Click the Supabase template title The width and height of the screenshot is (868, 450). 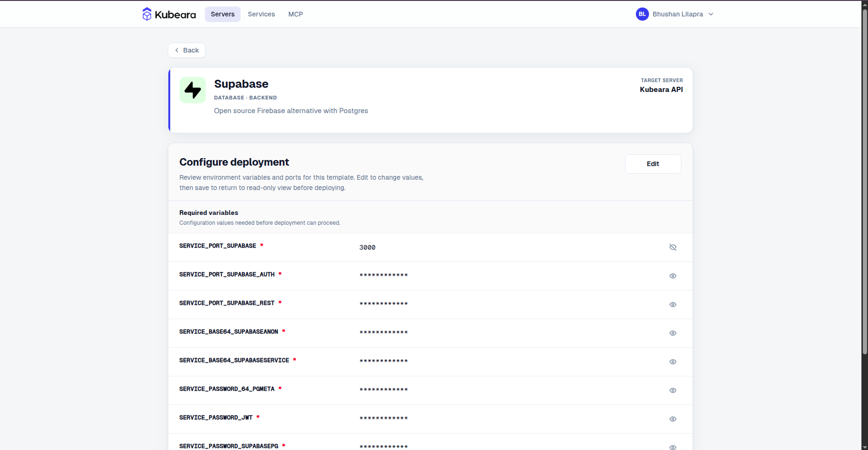tap(241, 84)
